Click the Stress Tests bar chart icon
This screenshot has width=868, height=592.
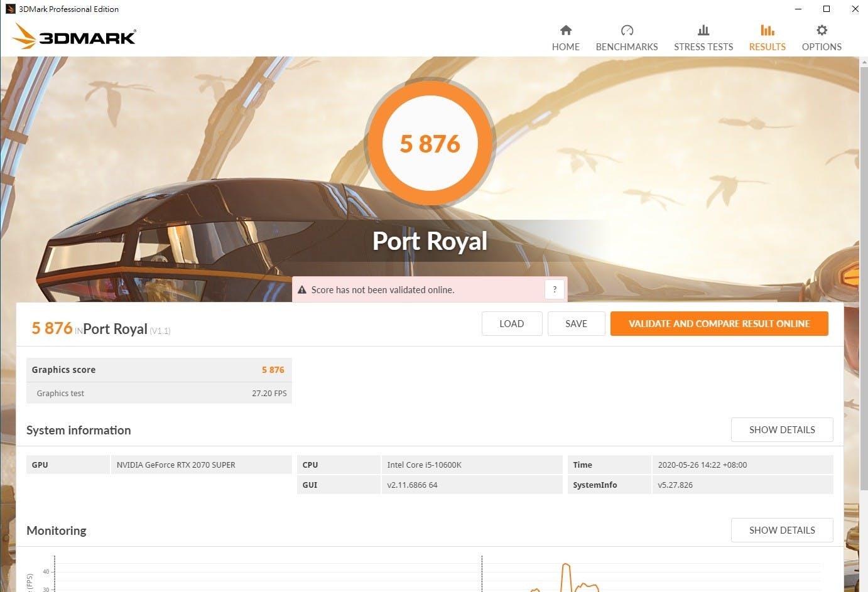(x=703, y=30)
